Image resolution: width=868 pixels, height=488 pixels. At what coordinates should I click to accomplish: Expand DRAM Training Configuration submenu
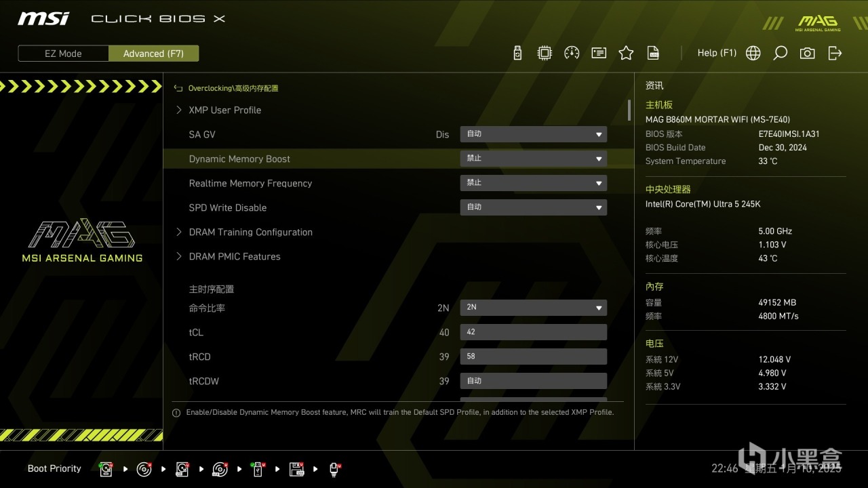tap(251, 232)
